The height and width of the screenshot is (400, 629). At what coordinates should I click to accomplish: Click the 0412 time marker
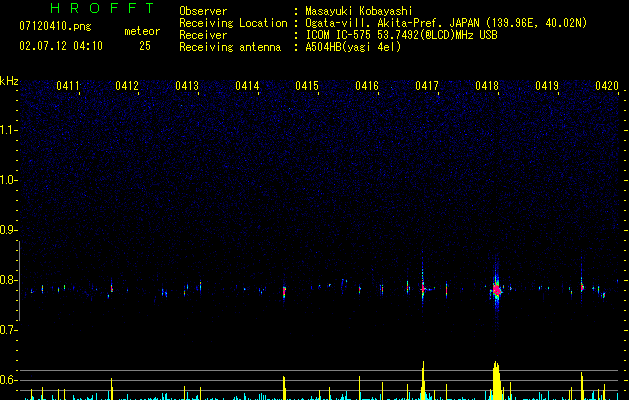127,86
